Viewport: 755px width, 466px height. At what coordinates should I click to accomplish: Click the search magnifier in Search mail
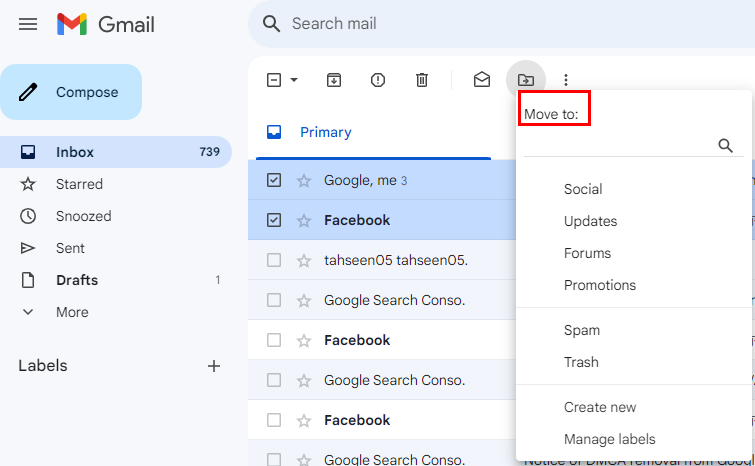click(x=272, y=24)
